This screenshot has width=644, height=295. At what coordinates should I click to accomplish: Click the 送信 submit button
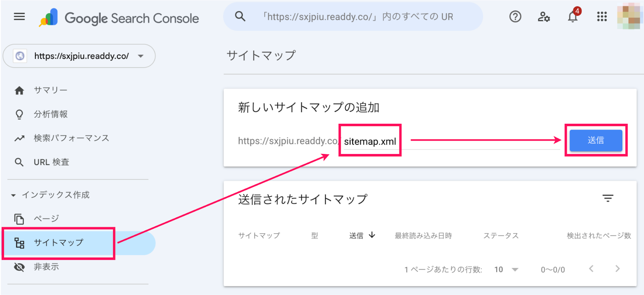tap(596, 140)
